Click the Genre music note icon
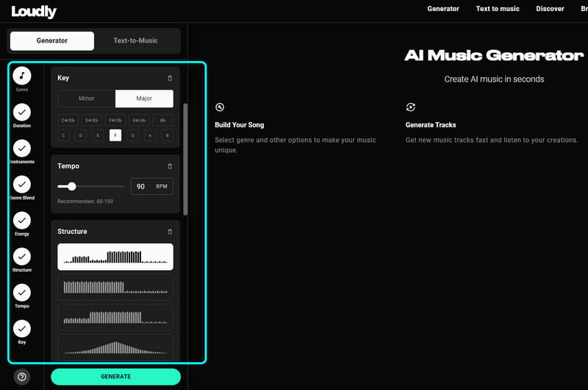The width and height of the screenshot is (588, 390). tap(22, 75)
